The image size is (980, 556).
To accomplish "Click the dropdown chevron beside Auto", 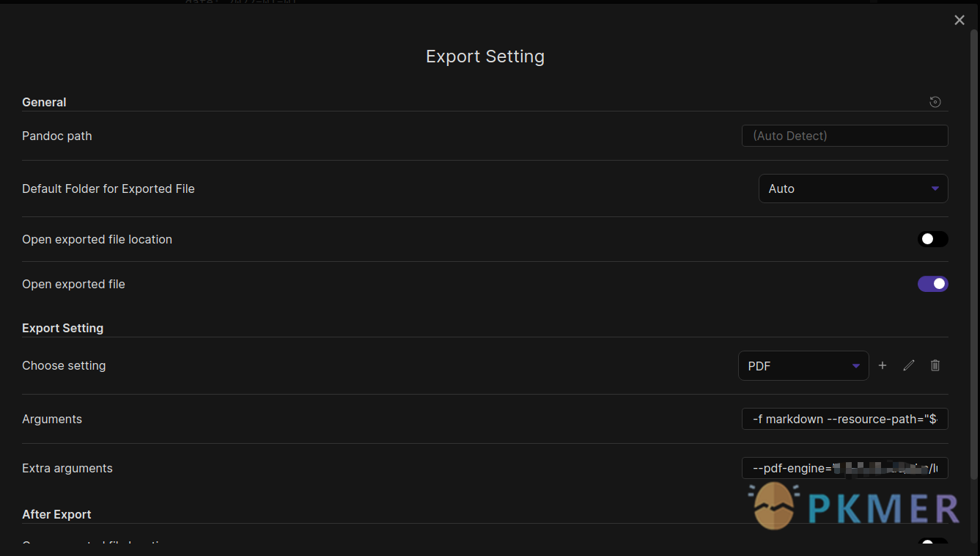I will pos(936,189).
